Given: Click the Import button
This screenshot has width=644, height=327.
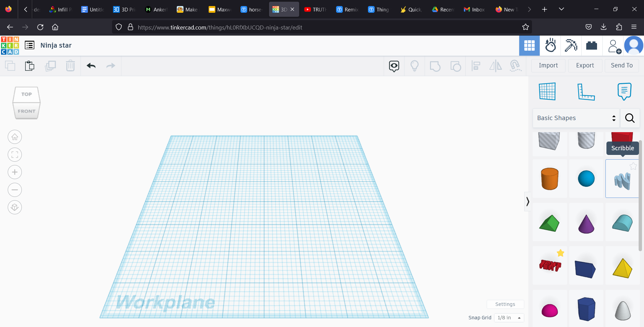Looking at the screenshot, I should (x=548, y=66).
